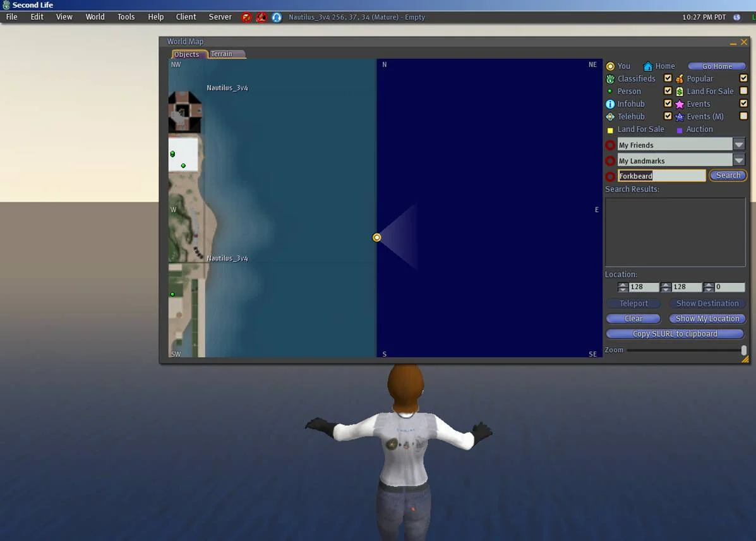The width and height of the screenshot is (756, 541).
Task: Open the My Landmarks combo box
Action: [x=681, y=161]
